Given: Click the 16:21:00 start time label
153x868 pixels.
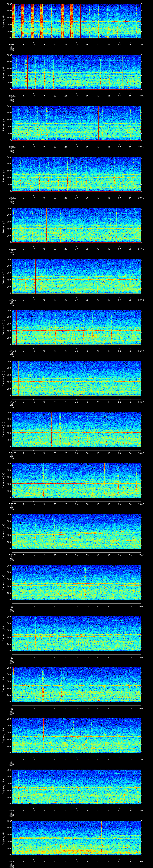Looking at the screenshot, I should tap(12, 300).
